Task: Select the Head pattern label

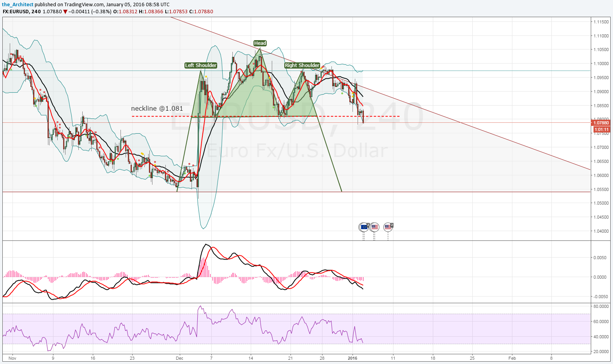Action: [x=260, y=43]
